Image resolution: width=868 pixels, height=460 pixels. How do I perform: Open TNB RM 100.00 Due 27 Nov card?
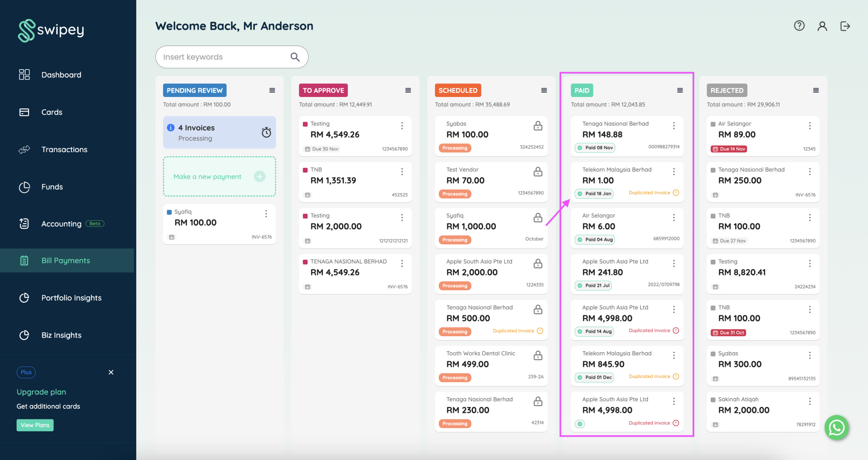(763, 228)
